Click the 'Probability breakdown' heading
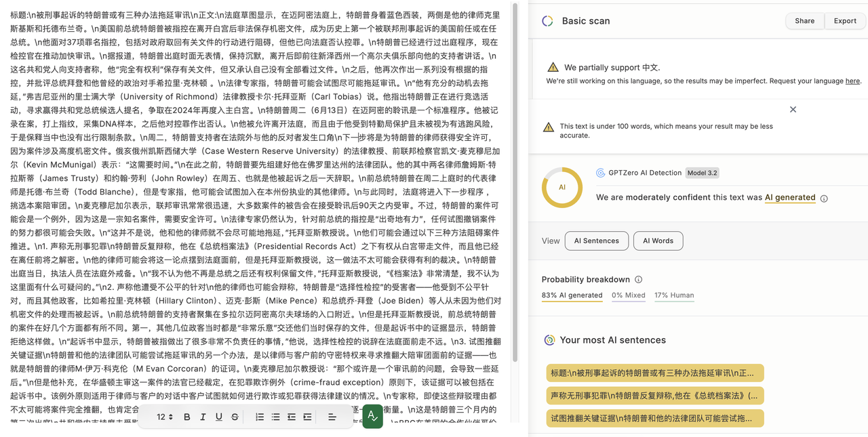Image resolution: width=868 pixels, height=437 pixels. pyautogui.click(x=586, y=279)
